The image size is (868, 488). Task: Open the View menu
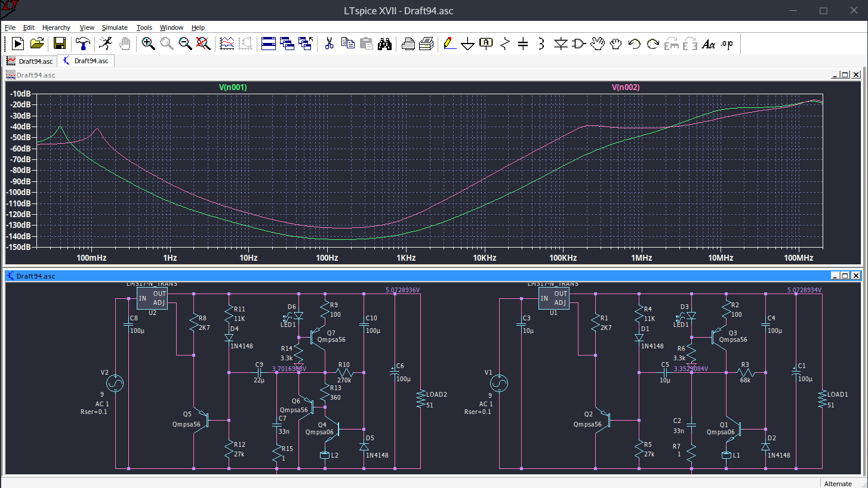click(x=87, y=27)
